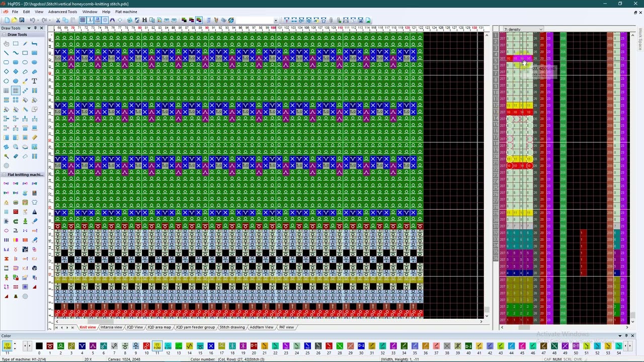
Task: Open the Draw Tools panel options arrow
Action: click(x=29, y=28)
